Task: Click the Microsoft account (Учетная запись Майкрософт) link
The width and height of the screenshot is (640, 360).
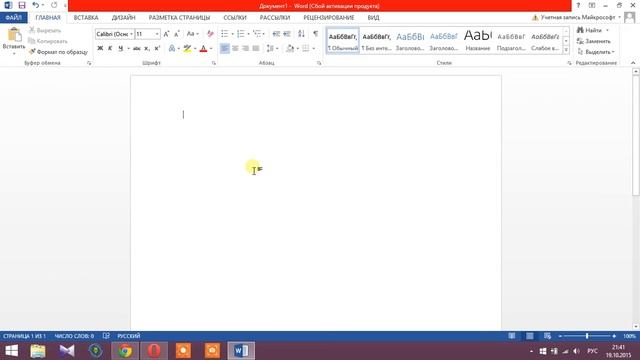Action: pos(577,18)
